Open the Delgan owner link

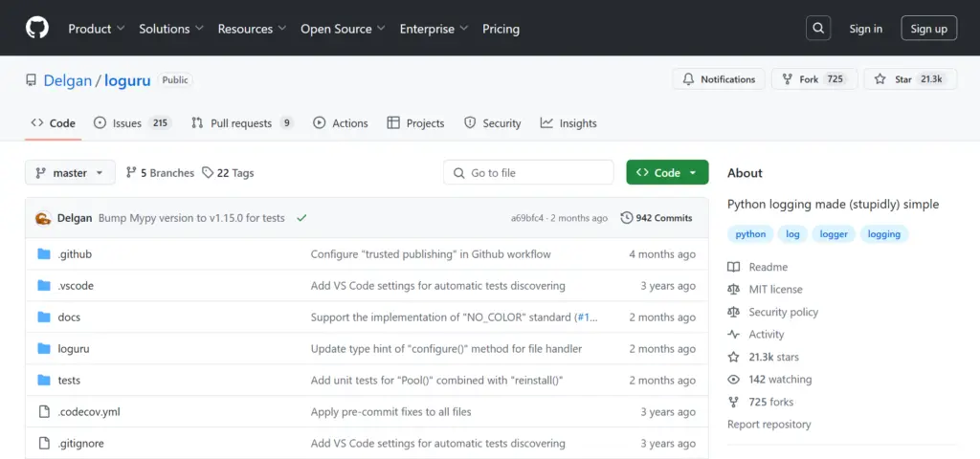tap(68, 80)
